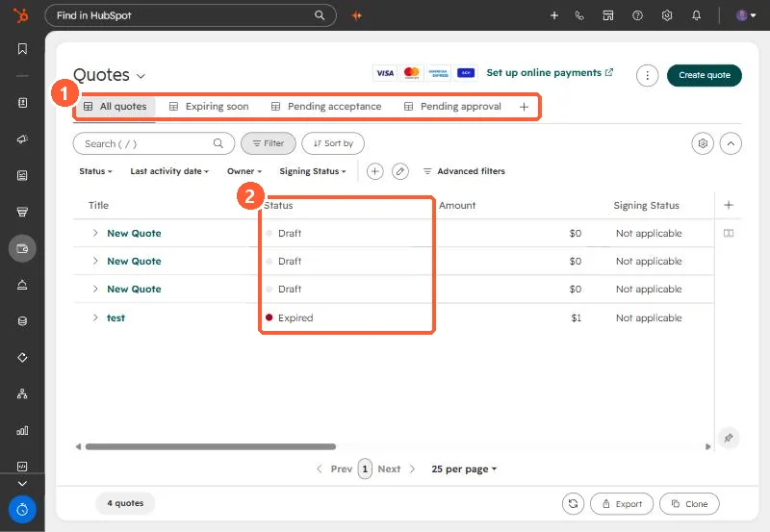Click the pin icon near table corner
Screen dimensions: 770x532
tap(729, 438)
